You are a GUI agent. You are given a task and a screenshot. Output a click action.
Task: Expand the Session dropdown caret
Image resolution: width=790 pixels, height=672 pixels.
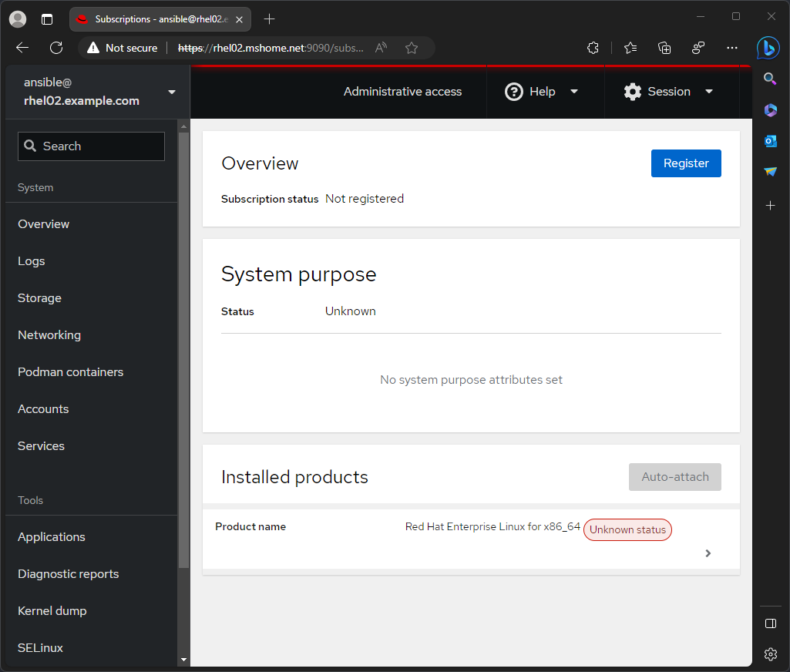tap(709, 91)
